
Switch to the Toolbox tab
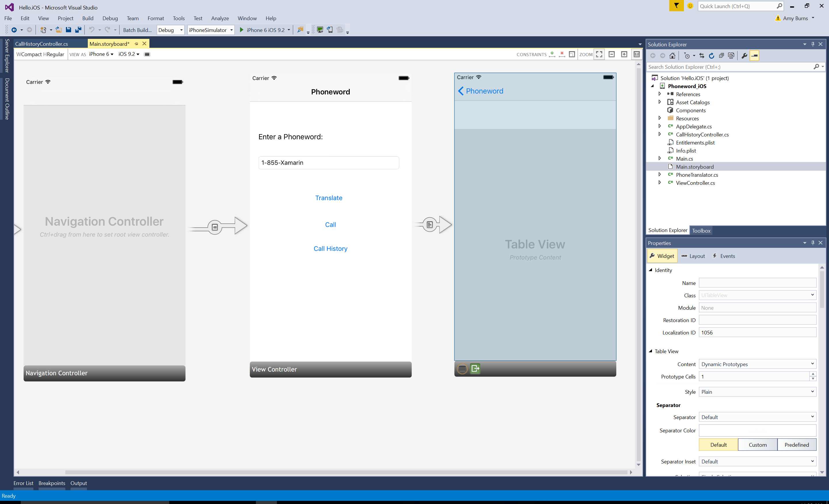701,230
